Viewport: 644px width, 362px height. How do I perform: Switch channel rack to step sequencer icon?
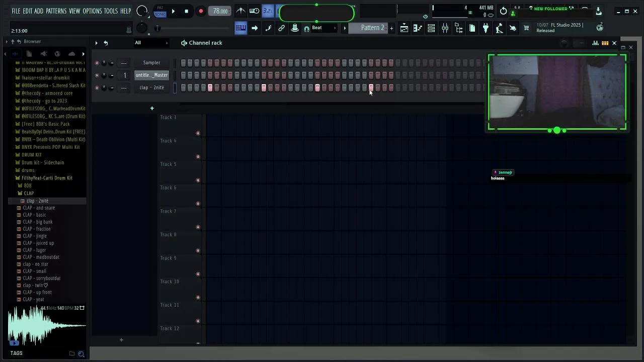click(605, 43)
